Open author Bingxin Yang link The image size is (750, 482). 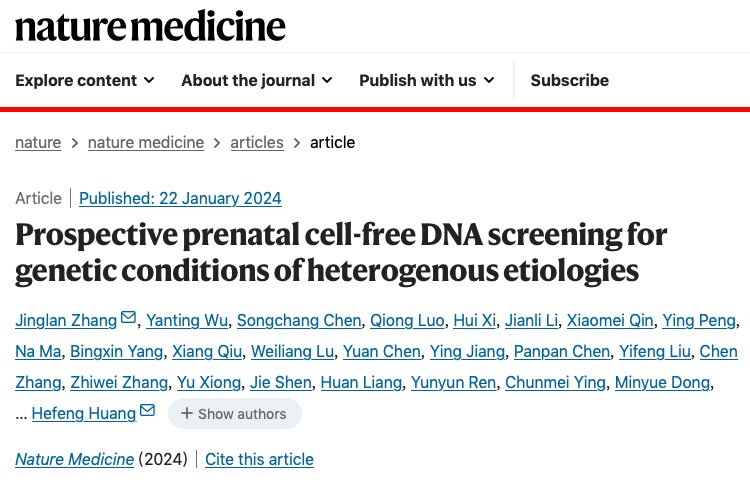click(117, 351)
